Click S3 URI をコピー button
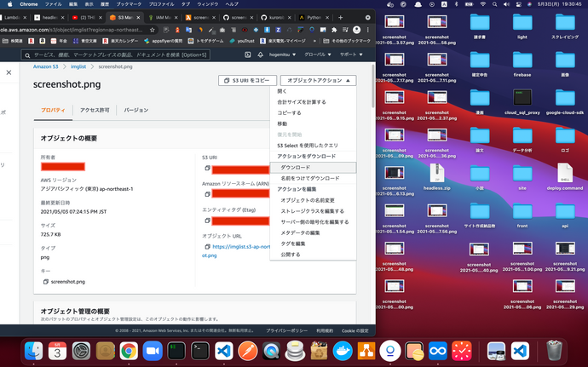 [247, 80]
